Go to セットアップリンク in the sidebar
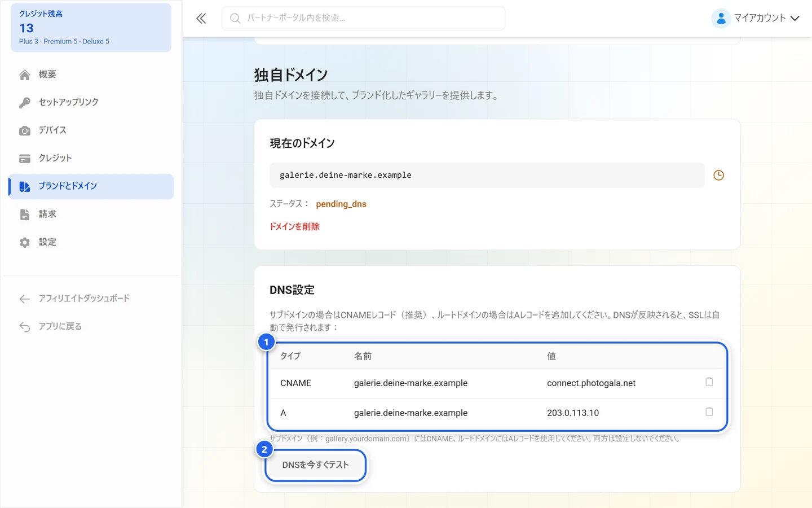 91,102
